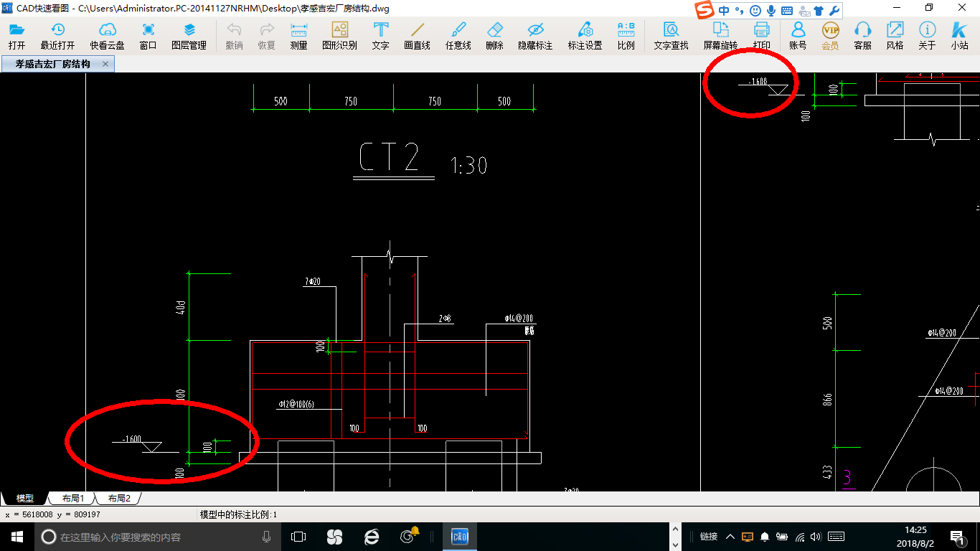Click the CT2 drawing title text

[x=389, y=159]
